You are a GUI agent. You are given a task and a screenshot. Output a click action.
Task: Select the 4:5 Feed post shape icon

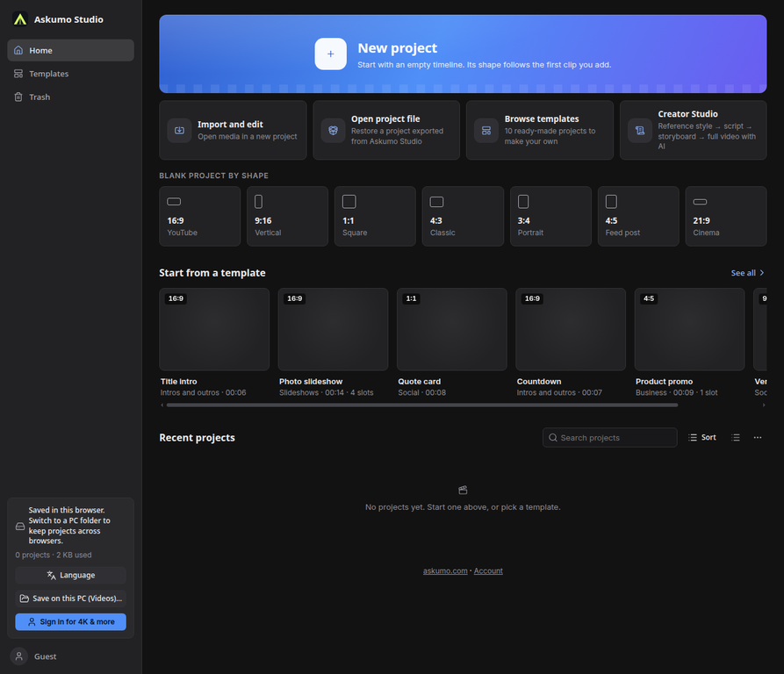coord(611,202)
